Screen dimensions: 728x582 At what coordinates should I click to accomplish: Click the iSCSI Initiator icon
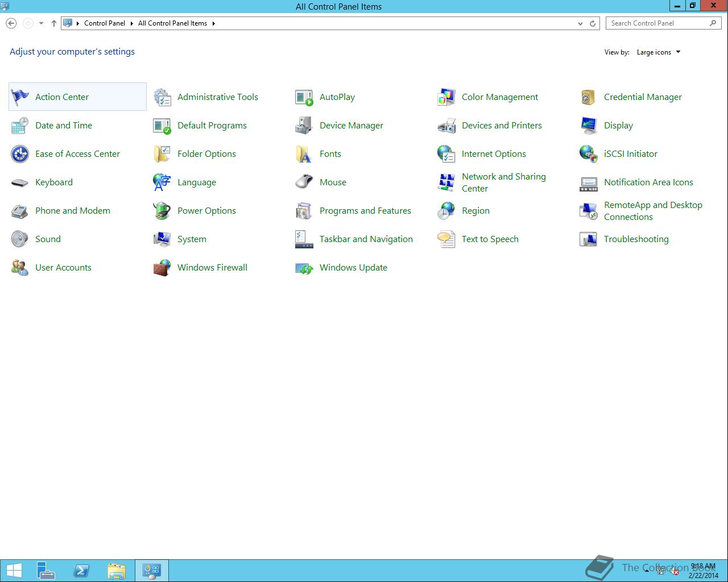point(589,154)
